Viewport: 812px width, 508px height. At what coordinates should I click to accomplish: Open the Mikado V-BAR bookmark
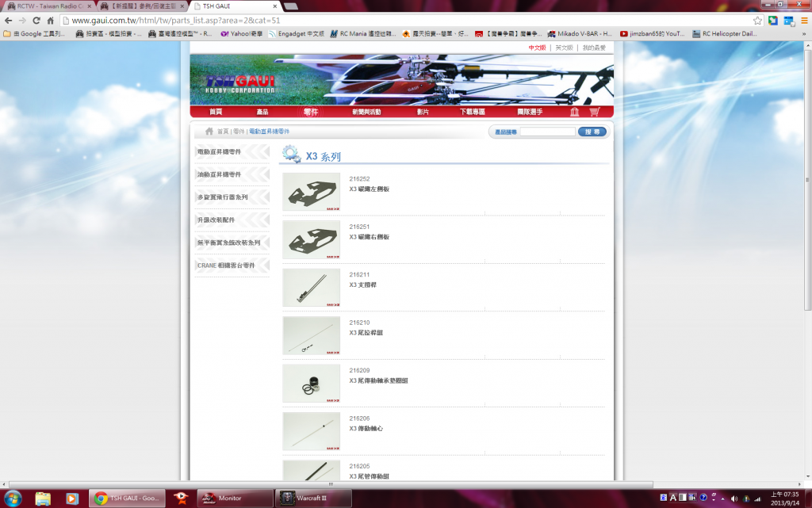click(x=580, y=34)
